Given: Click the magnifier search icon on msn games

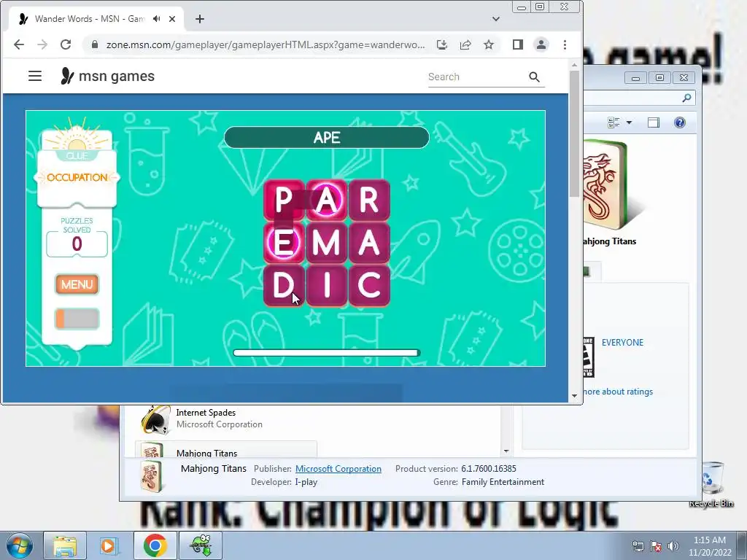Looking at the screenshot, I should (534, 77).
